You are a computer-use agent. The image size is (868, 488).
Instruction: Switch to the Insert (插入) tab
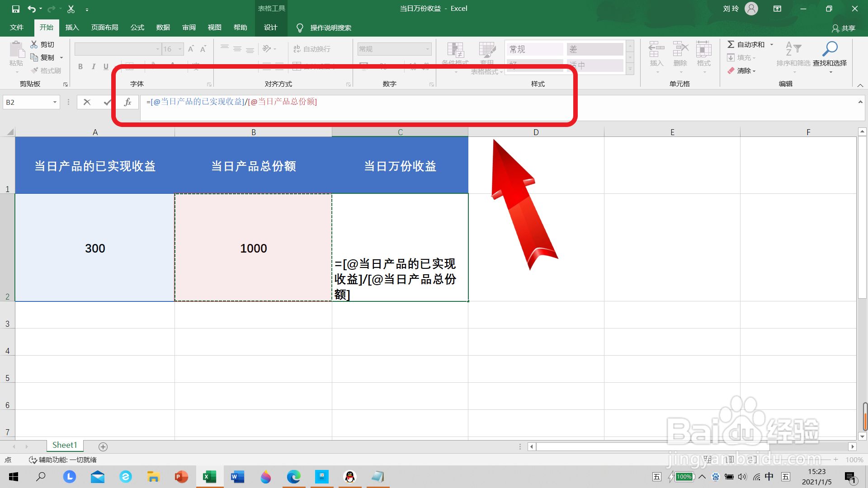[72, 28]
